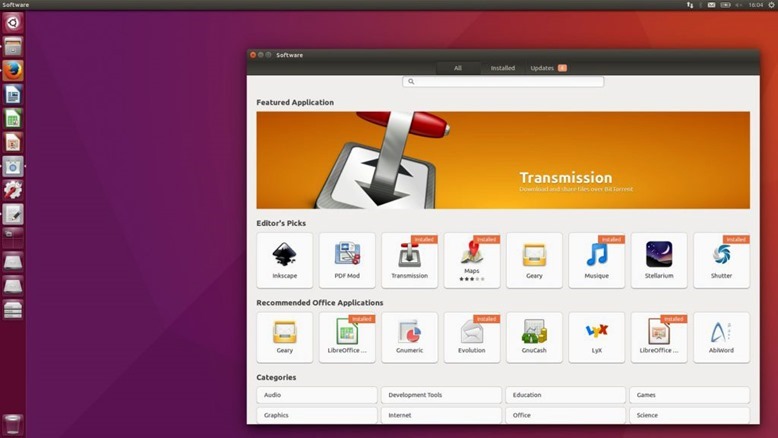Select the All tab

tap(457, 68)
